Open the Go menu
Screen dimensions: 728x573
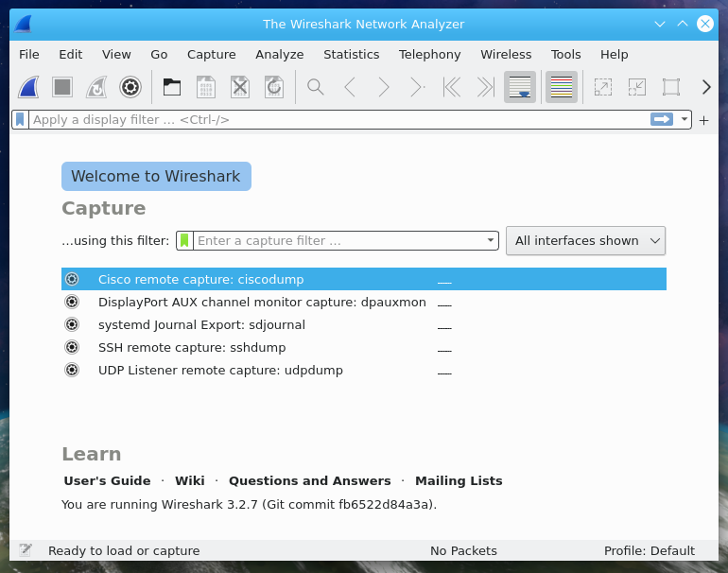pos(159,54)
